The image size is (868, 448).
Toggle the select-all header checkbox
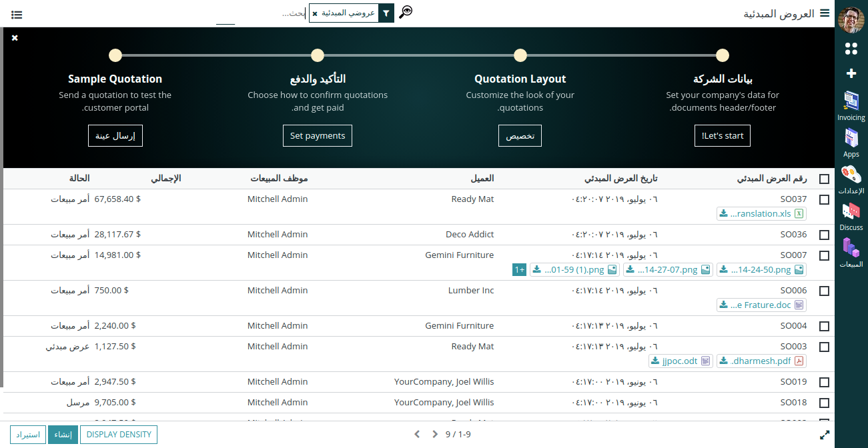click(824, 179)
